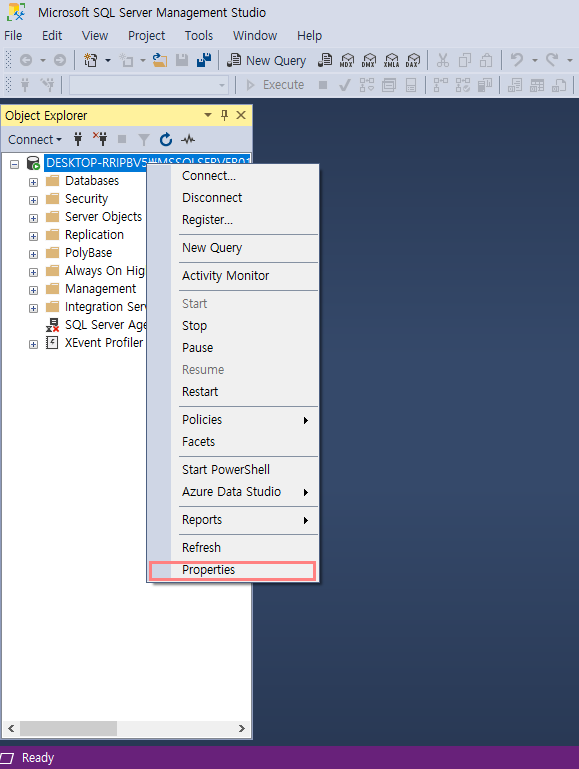Open the Connect dropdown in Object Explorer
Image resolution: width=579 pixels, height=769 pixels.
pyautogui.click(x=35, y=140)
